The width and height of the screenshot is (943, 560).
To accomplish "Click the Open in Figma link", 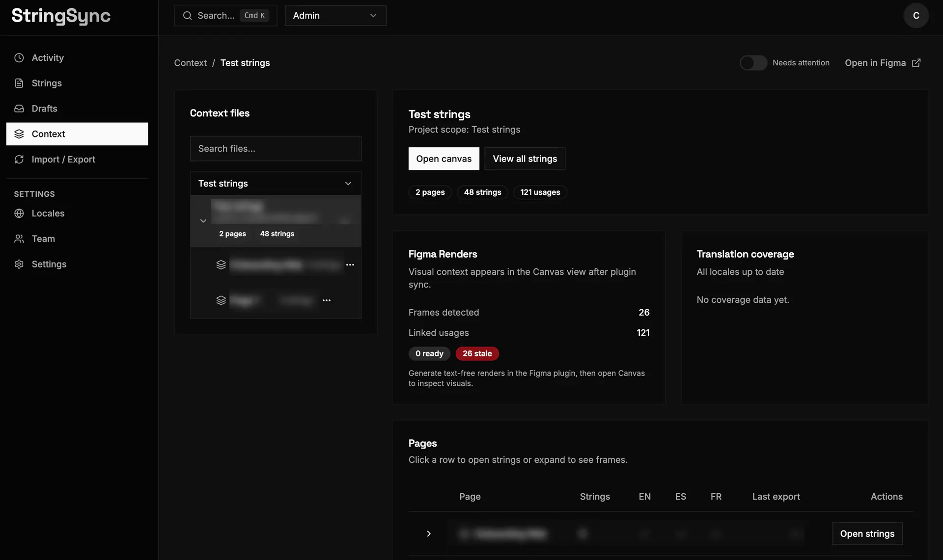I will (883, 63).
